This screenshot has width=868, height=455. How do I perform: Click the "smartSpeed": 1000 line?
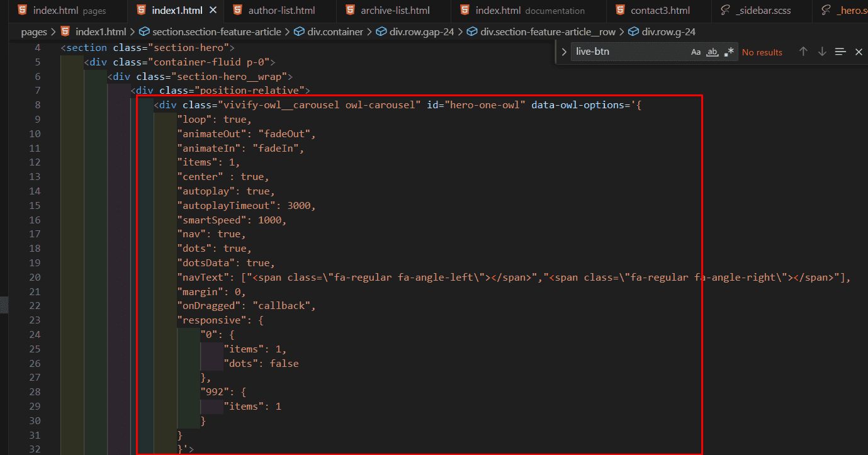(x=232, y=220)
